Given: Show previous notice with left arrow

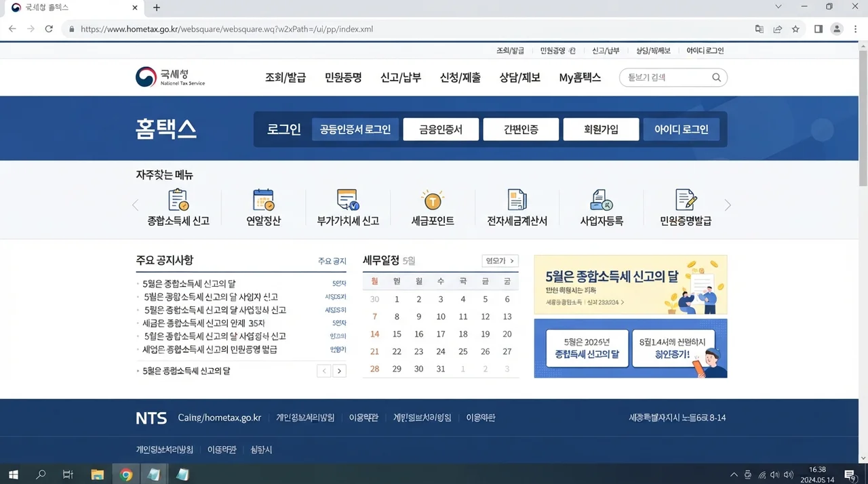Looking at the screenshot, I should pyautogui.click(x=324, y=371).
